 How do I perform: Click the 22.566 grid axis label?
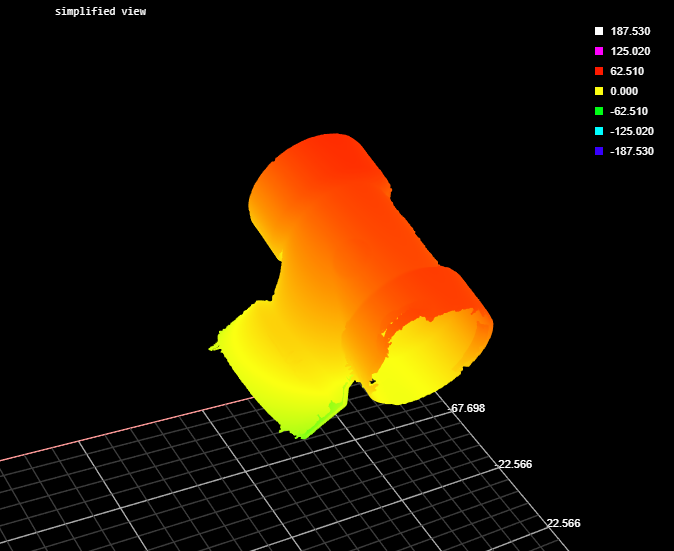(564, 523)
